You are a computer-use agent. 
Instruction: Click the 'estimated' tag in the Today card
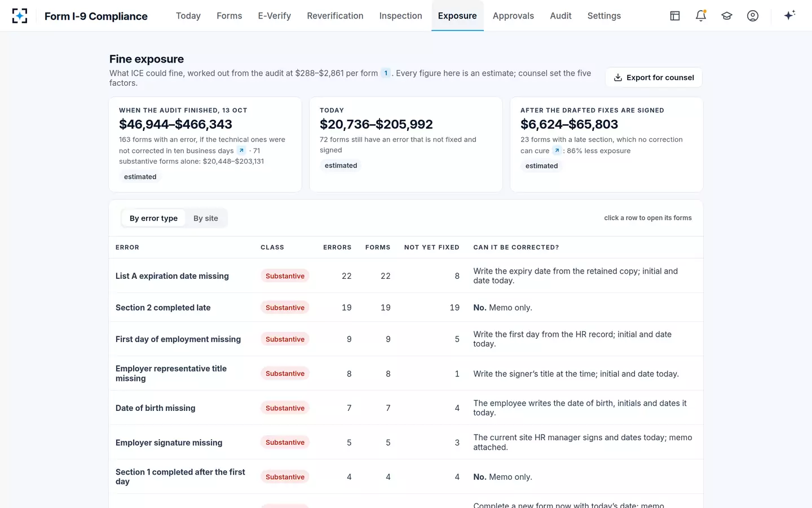341,165
